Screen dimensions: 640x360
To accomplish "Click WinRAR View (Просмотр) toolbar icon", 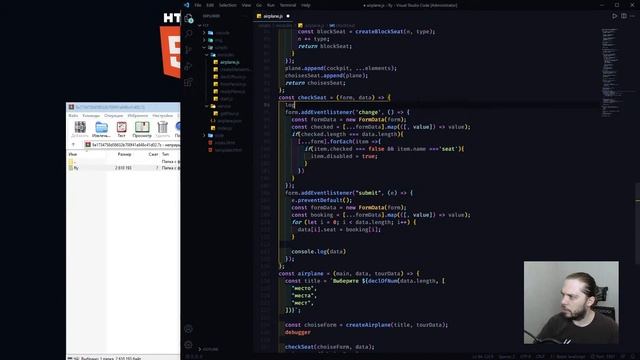I will [x=142, y=129].
